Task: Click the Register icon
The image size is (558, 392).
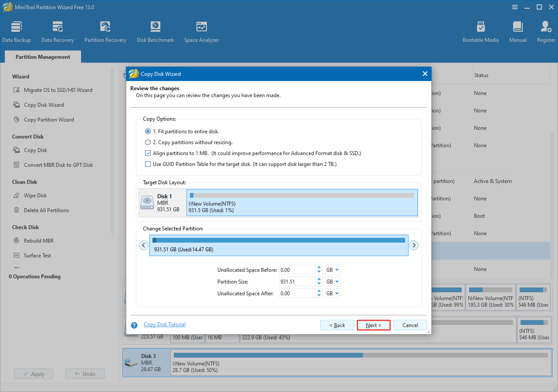Action: point(545,30)
